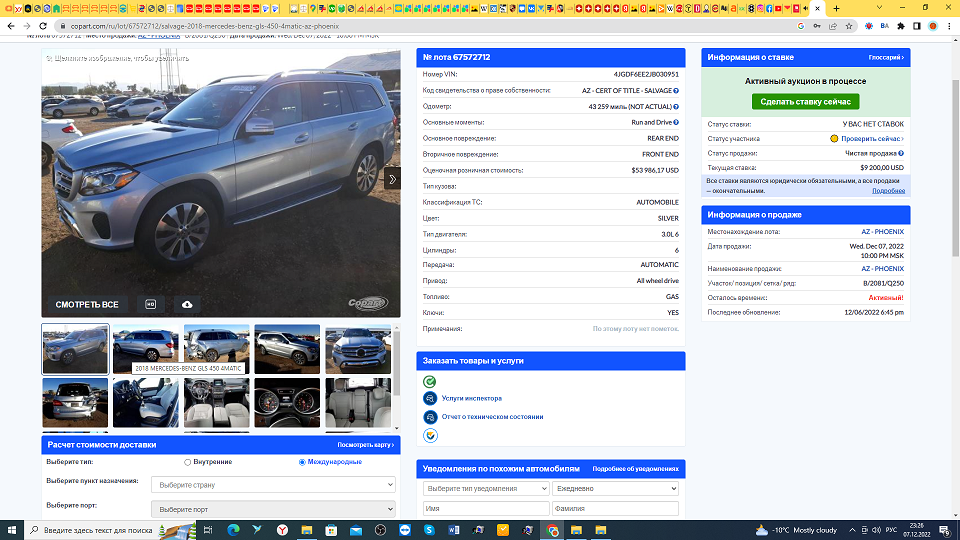Close the current active tab
The image size is (960, 540).
pyautogui.click(x=817, y=9)
